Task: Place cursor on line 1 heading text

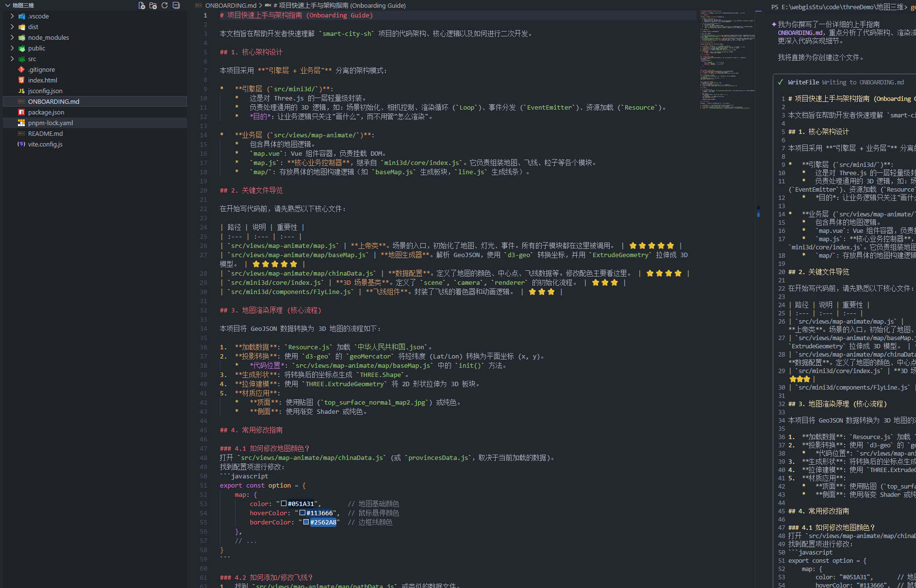Action: (x=296, y=15)
